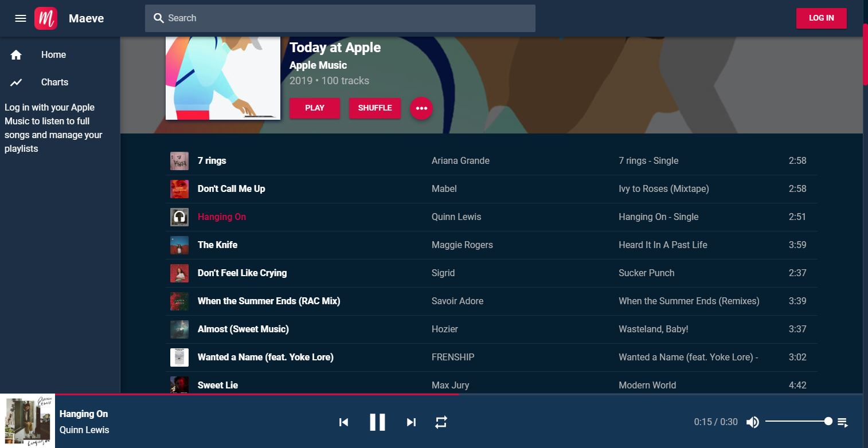Click the Don't Call Me Up artwork
Viewport: 868px width, 448px height.
(179, 189)
